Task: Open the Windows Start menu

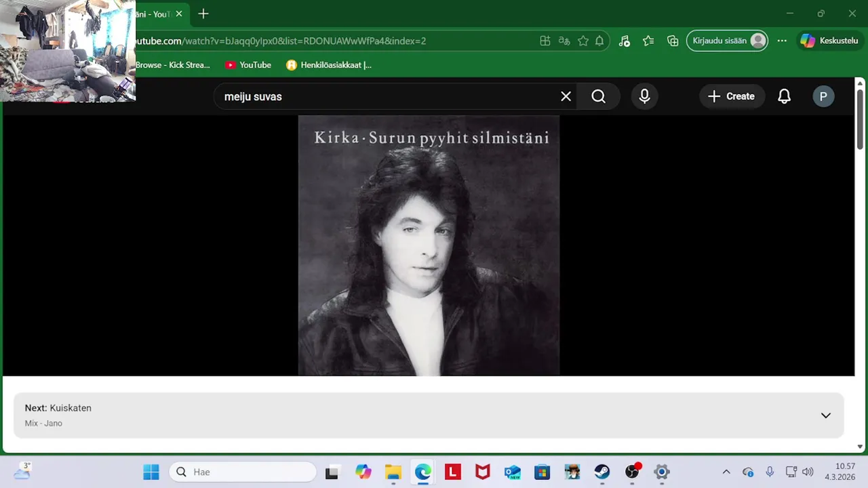Action: point(151,472)
